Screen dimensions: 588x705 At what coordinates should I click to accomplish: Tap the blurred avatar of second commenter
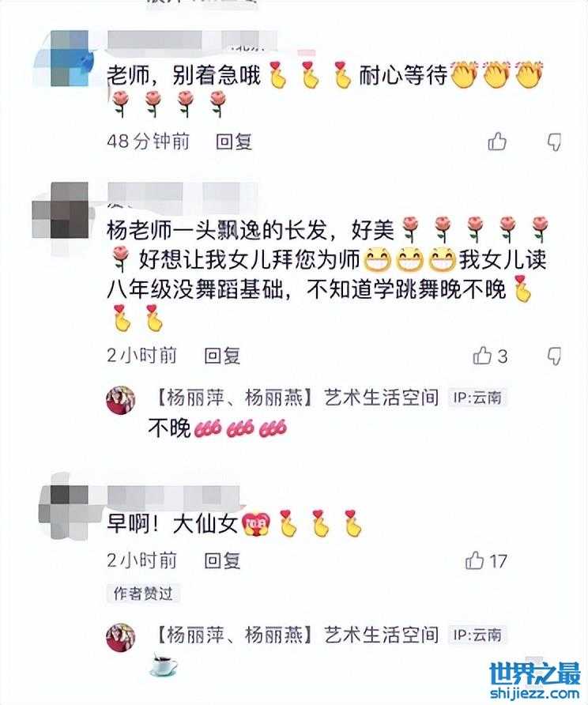click(63, 211)
